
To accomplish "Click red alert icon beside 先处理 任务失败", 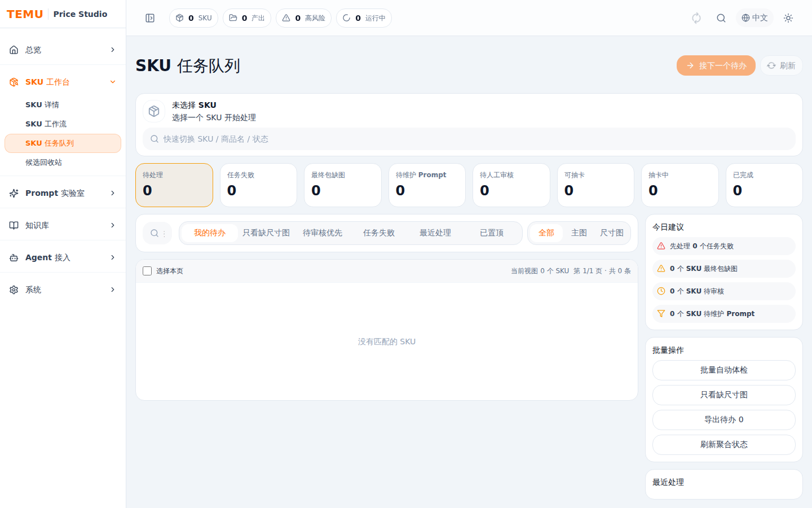I will coord(661,246).
